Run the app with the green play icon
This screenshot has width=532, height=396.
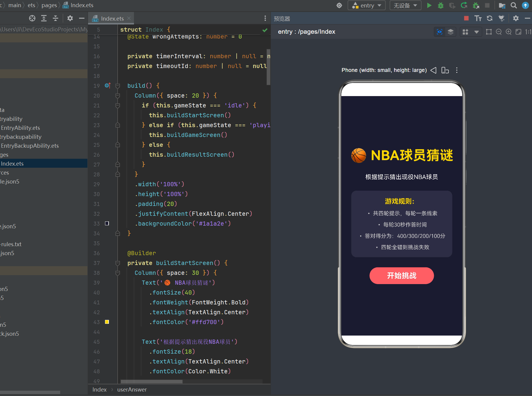pyautogui.click(x=429, y=5)
